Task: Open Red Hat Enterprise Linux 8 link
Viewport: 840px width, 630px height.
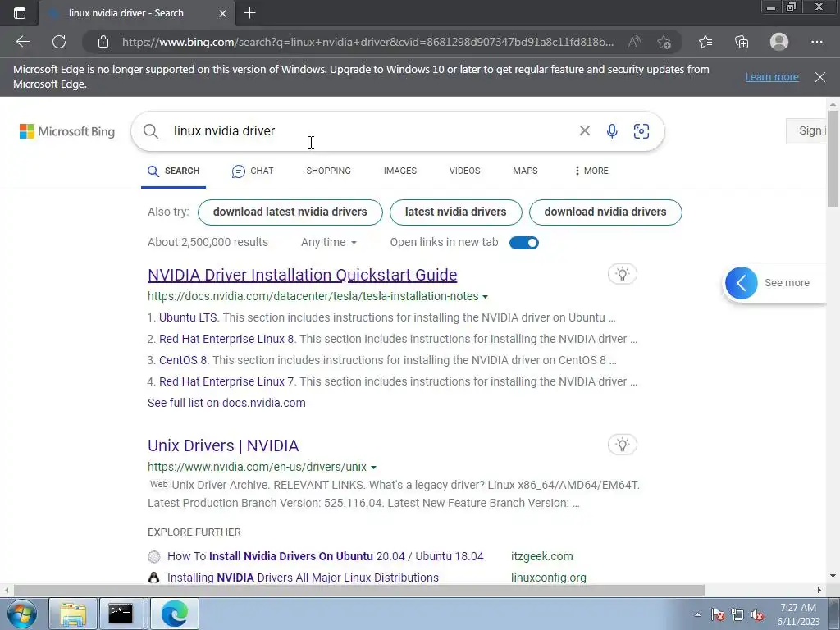Action: tap(226, 339)
